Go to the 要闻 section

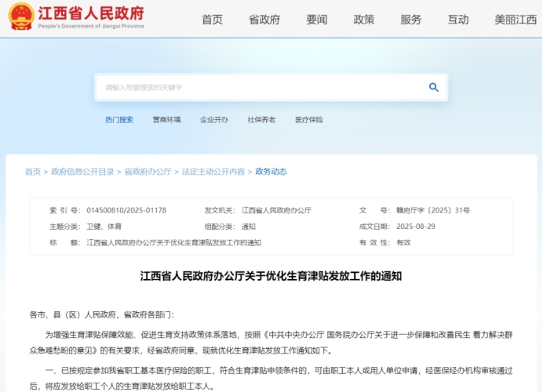[317, 20]
